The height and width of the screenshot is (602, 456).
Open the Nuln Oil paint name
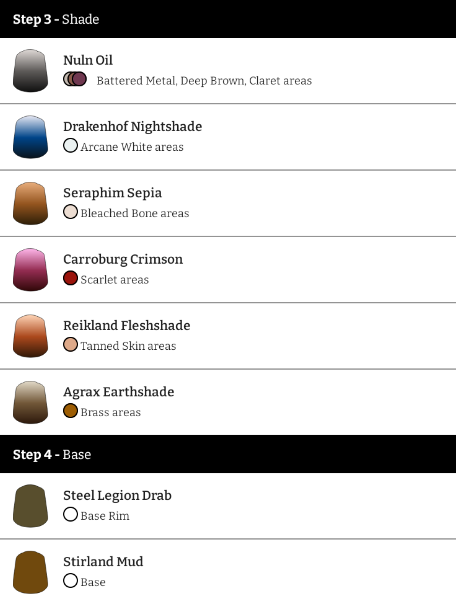[88, 60]
